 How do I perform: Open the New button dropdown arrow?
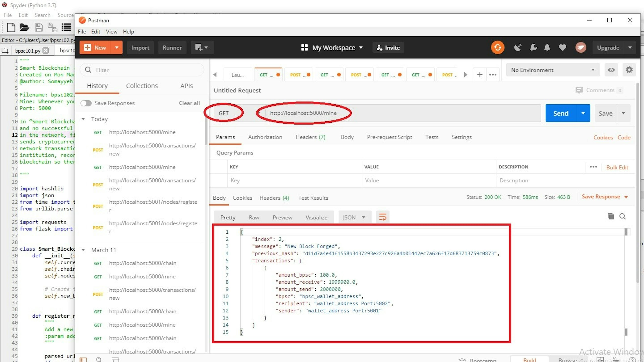[117, 47]
